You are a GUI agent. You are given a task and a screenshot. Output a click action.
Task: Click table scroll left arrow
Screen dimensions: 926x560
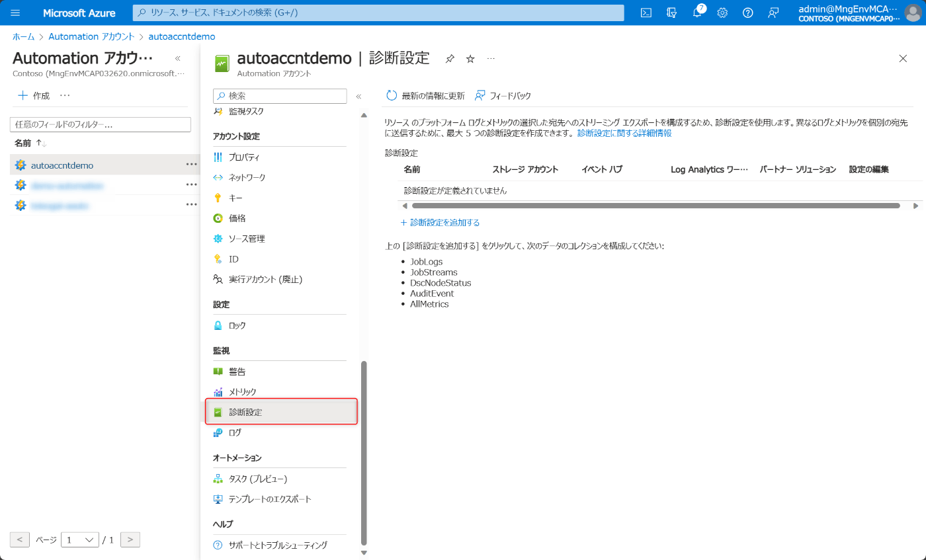[405, 206]
